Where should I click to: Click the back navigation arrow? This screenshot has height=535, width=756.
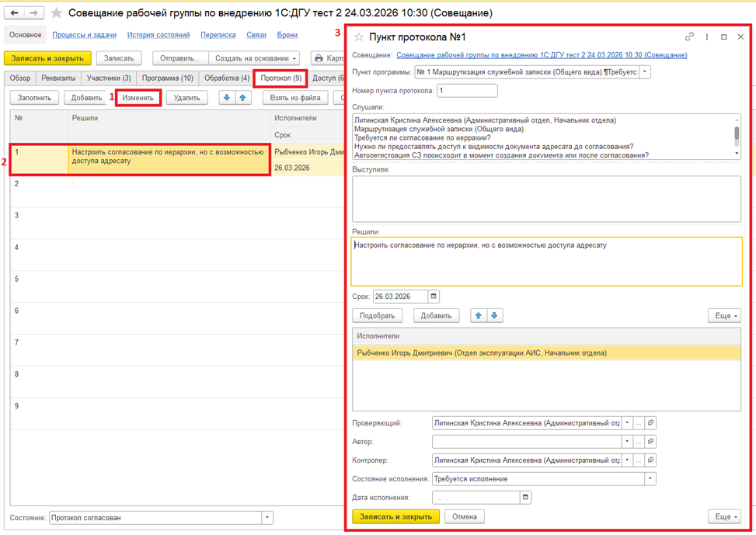[15, 13]
